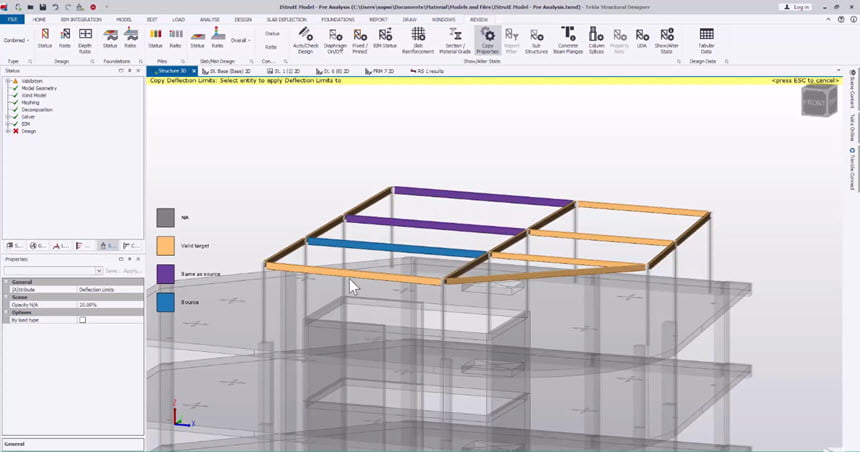Click the purple Same as source legend swatch

tap(166, 274)
